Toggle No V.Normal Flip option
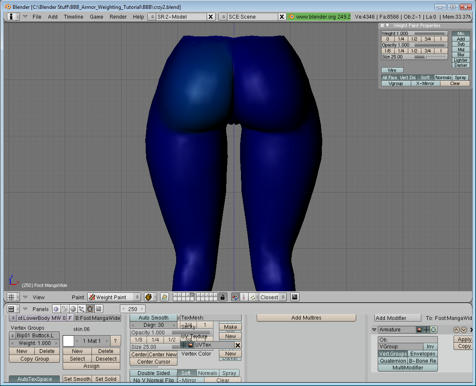476x386 pixels. (153, 380)
